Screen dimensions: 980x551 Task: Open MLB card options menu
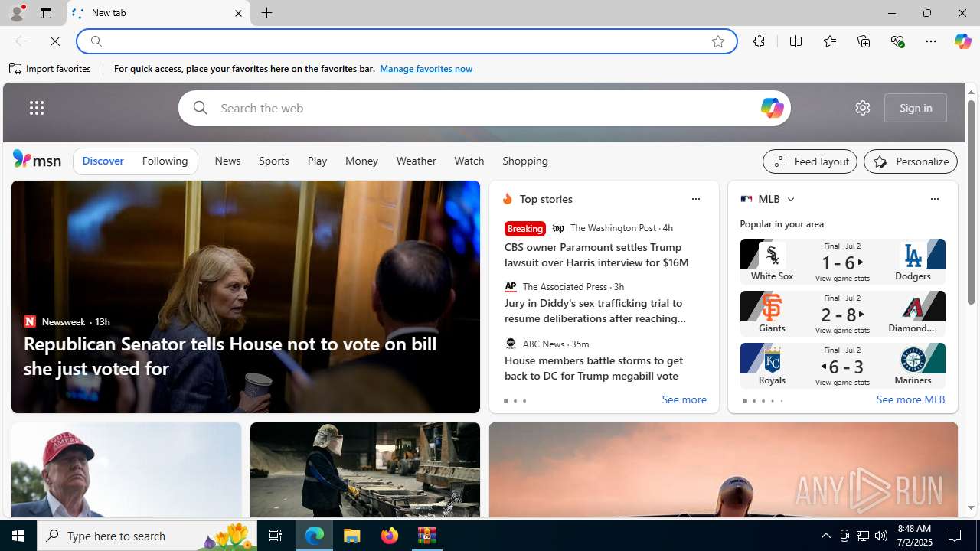(x=934, y=199)
